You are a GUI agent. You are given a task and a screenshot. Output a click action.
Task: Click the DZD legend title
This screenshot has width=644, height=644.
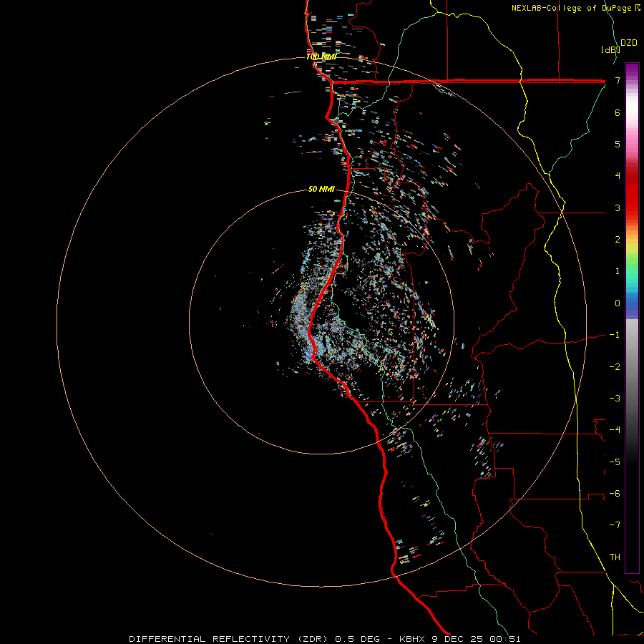(x=629, y=43)
